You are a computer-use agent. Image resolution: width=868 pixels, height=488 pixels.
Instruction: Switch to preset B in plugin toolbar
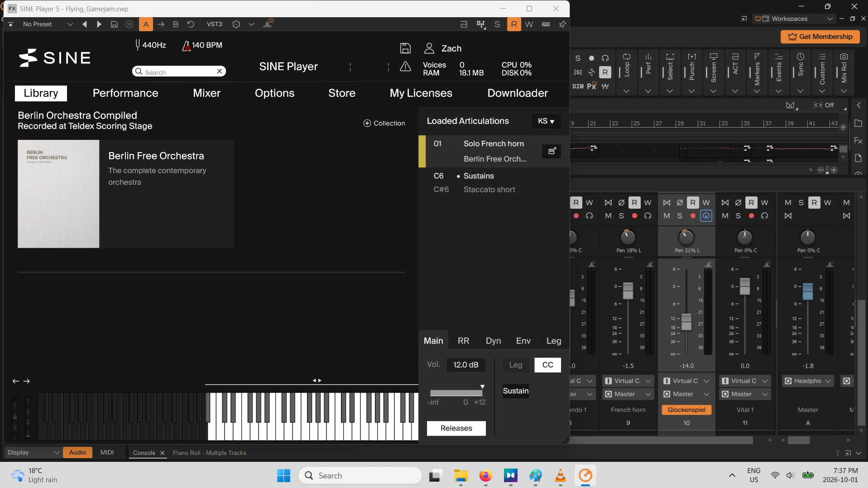click(x=176, y=24)
